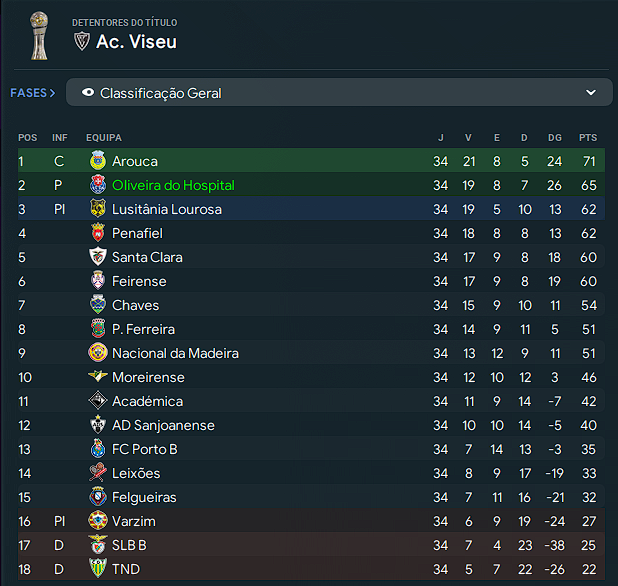Open the Oliveira do Hospital team link

173,185
